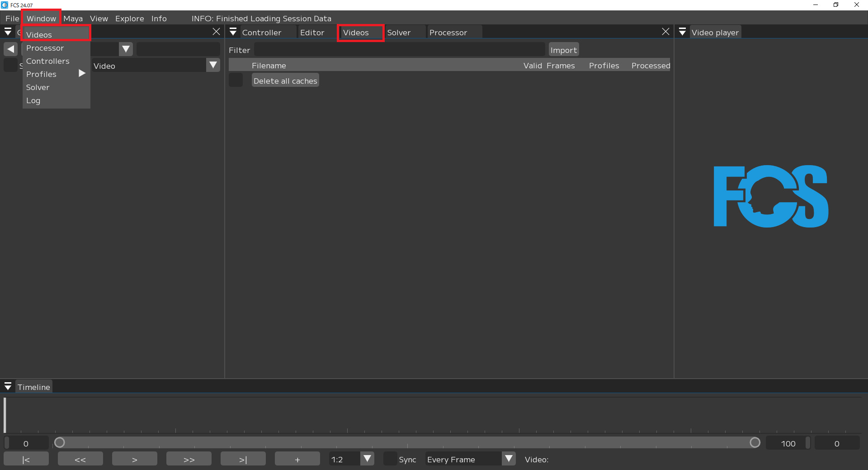
Task: Jump to first frame button
Action: [x=26, y=459]
